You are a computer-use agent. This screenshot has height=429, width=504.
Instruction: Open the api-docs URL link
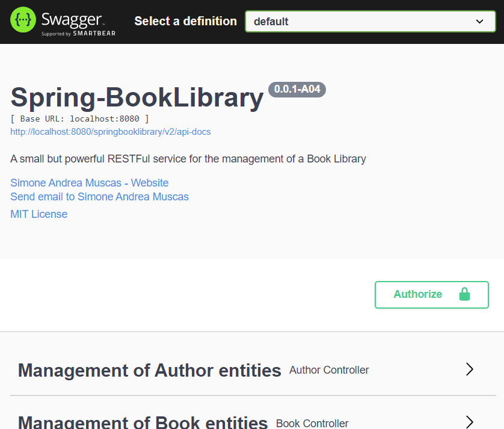pos(110,132)
